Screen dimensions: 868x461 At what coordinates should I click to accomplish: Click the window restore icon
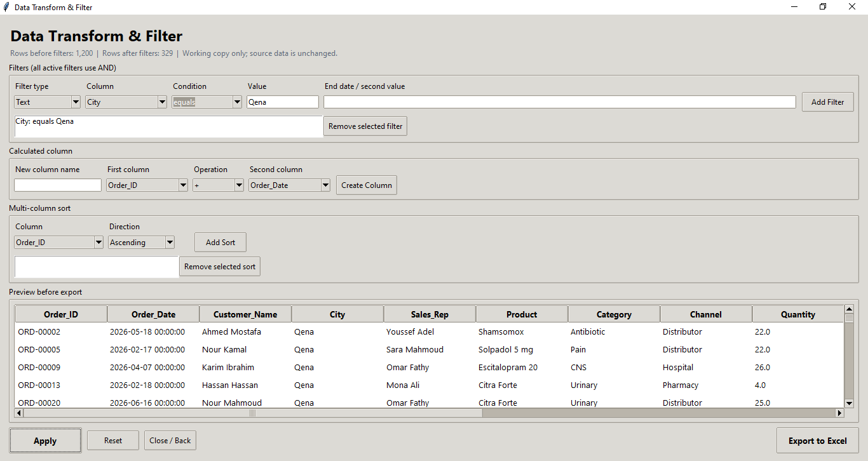click(823, 7)
